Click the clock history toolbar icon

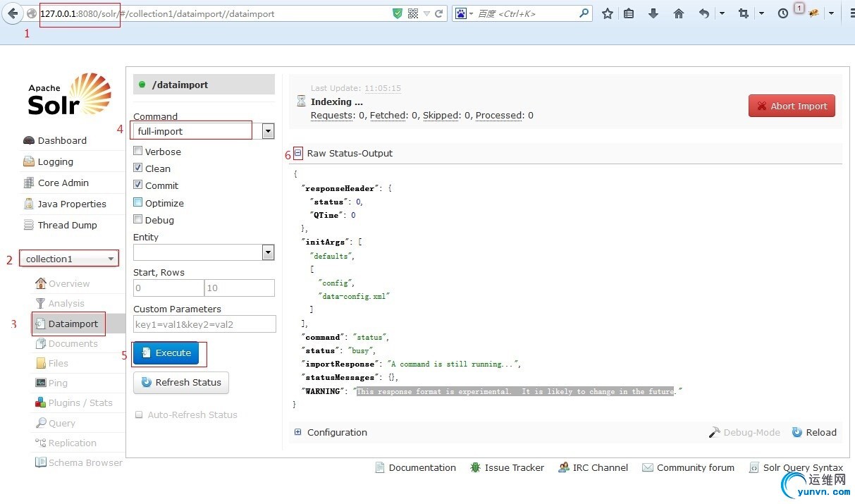pos(783,13)
